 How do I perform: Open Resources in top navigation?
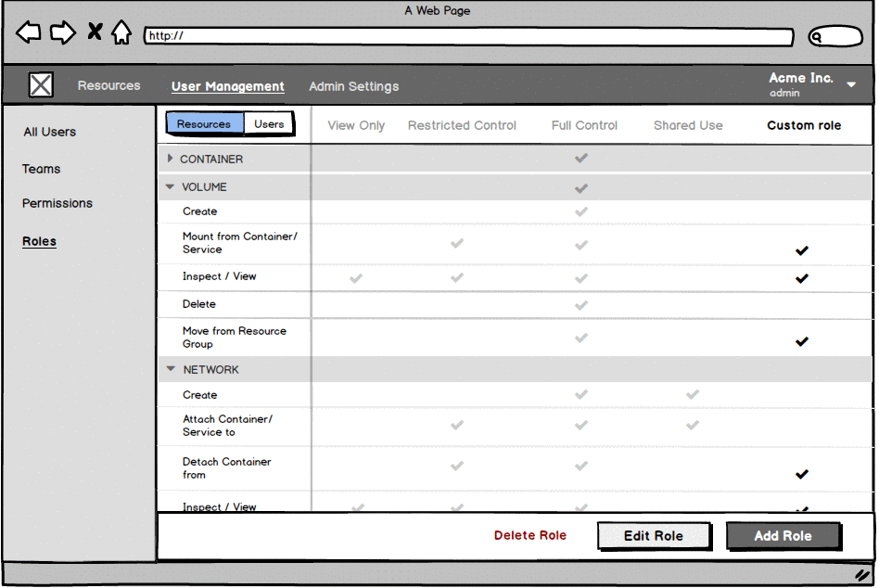(108, 85)
